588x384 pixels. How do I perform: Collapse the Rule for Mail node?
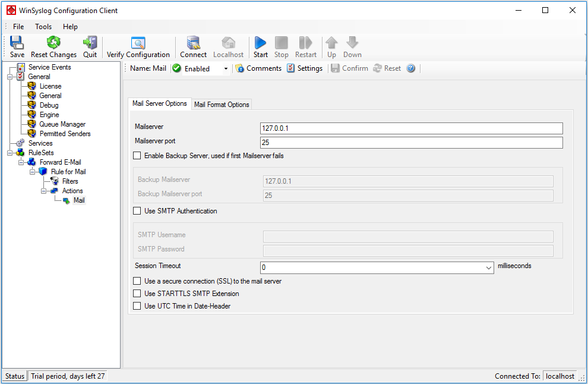click(32, 172)
